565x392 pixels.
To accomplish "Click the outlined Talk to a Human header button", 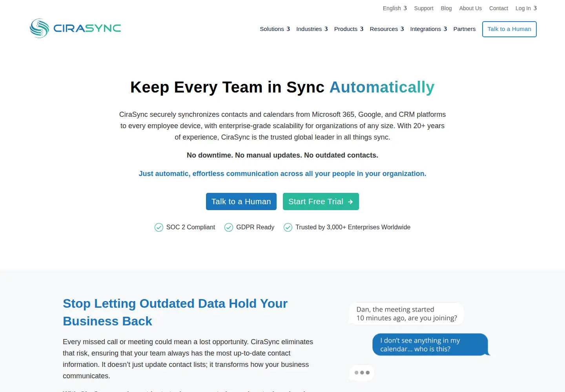I will pyautogui.click(x=509, y=29).
